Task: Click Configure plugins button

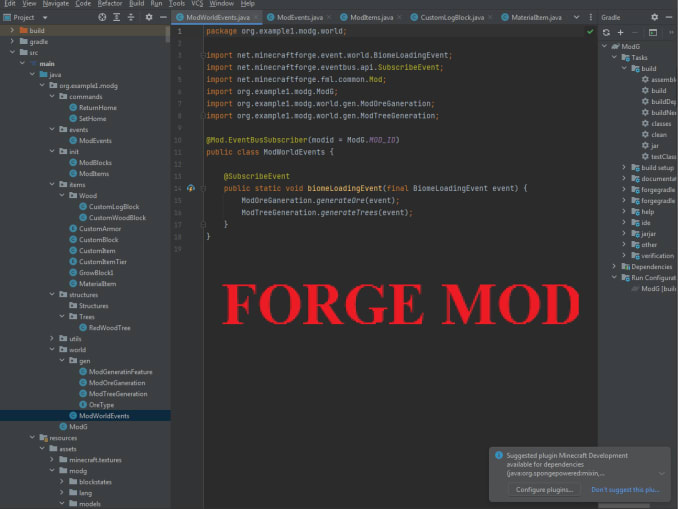Action: click(544, 490)
